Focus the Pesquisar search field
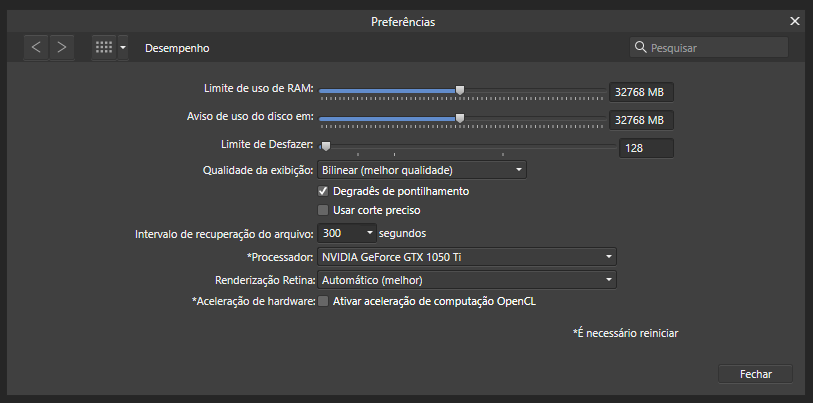The image size is (813, 403). 709,48
